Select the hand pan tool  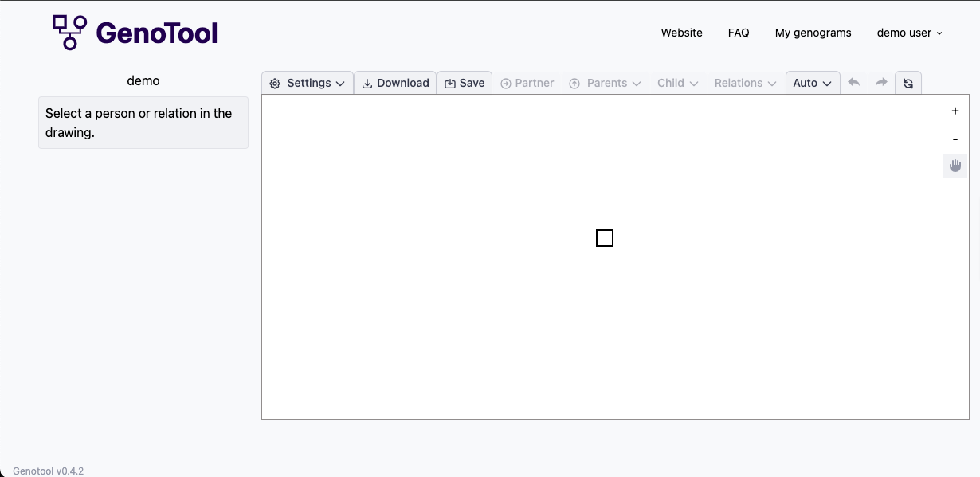955,165
